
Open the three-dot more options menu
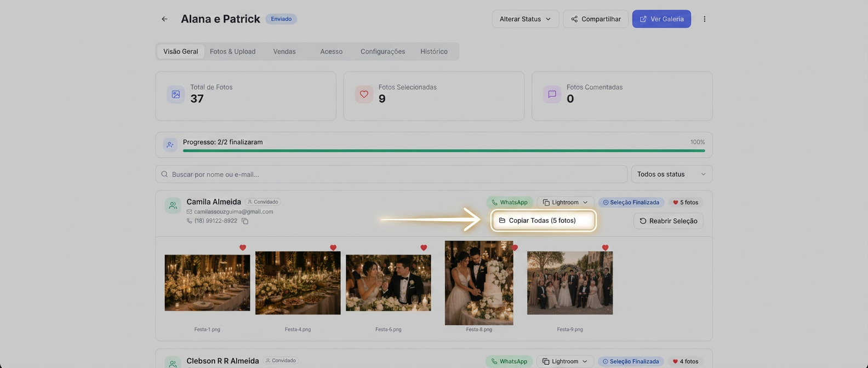point(704,19)
